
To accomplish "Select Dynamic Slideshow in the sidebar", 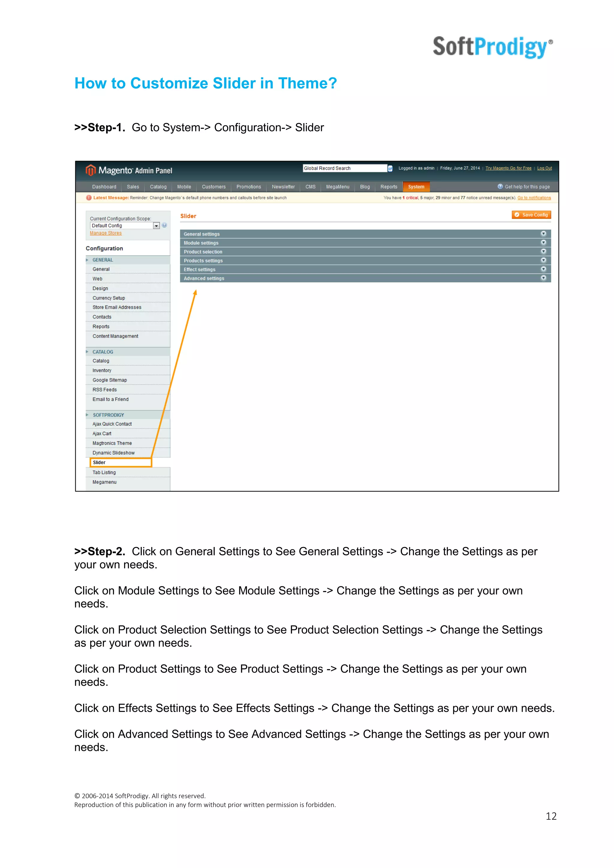I will pyautogui.click(x=113, y=453).
